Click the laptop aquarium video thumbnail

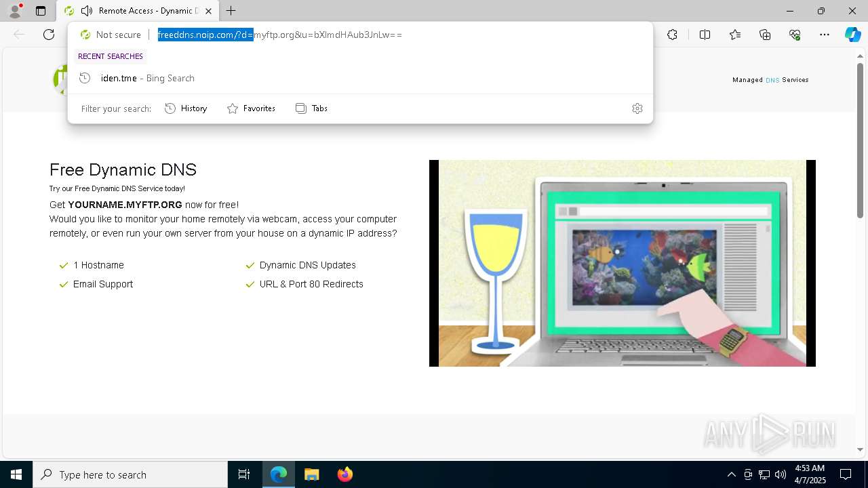(622, 263)
